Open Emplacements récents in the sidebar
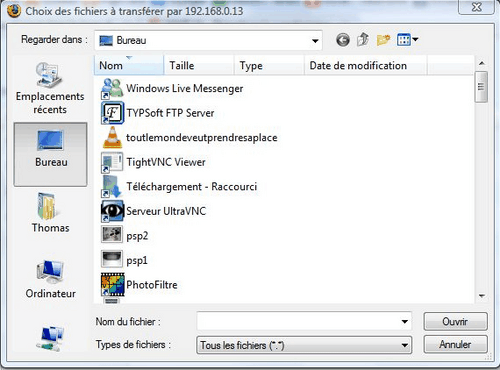Image resolution: width=500 pixels, height=370 pixels. pyautogui.click(x=50, y=88)
